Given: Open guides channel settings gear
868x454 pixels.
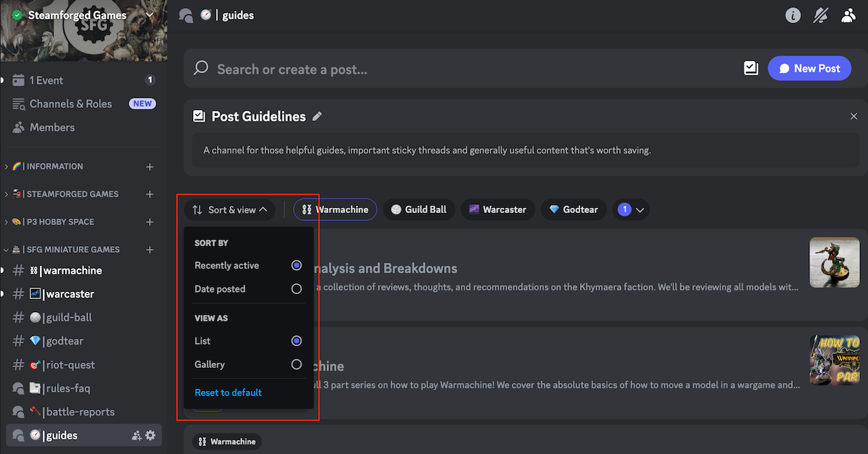Looking at the screenshot, I should point(150,435).
